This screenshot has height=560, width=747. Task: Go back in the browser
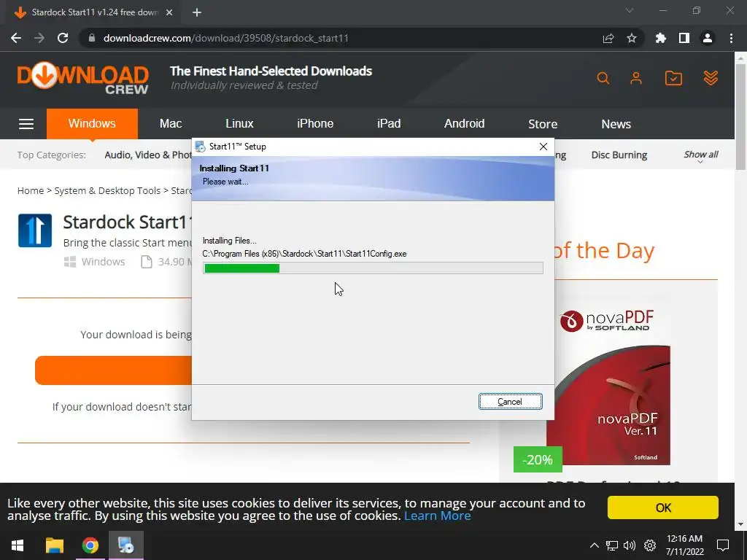pos(16,38)
